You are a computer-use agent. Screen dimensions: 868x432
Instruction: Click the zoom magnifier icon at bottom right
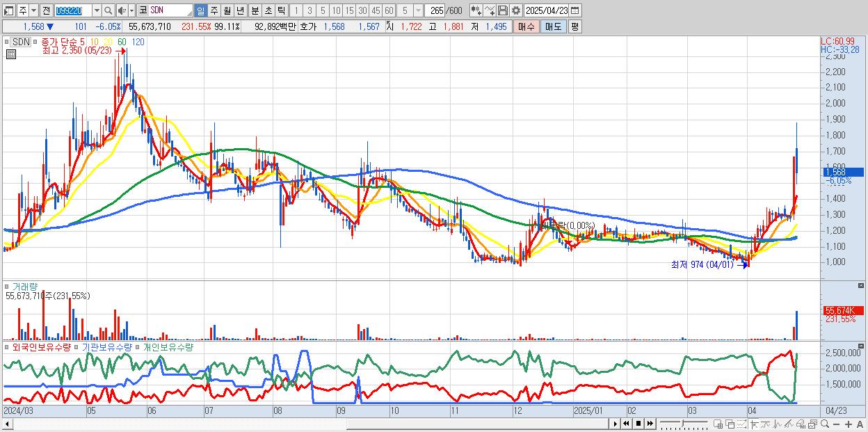pos(825,424)
